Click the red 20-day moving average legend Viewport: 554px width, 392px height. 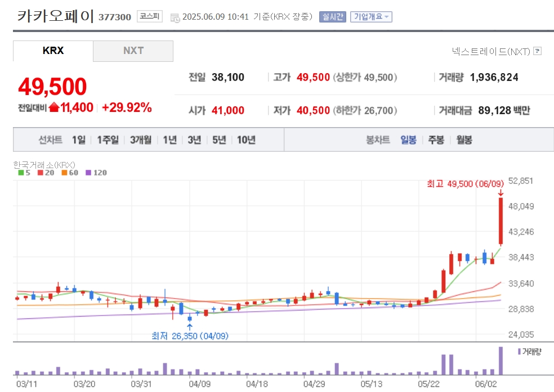[x=46, y=173]
